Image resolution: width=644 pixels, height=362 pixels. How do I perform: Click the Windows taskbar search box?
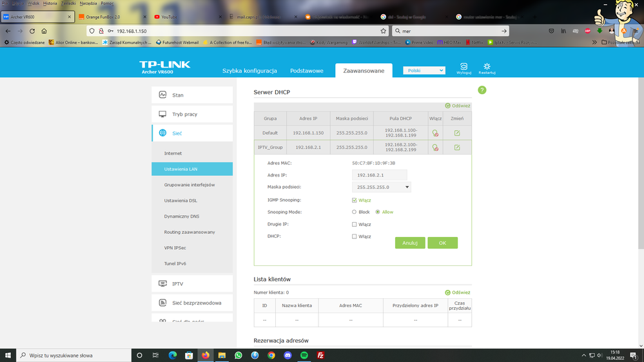tap(74, 356)
